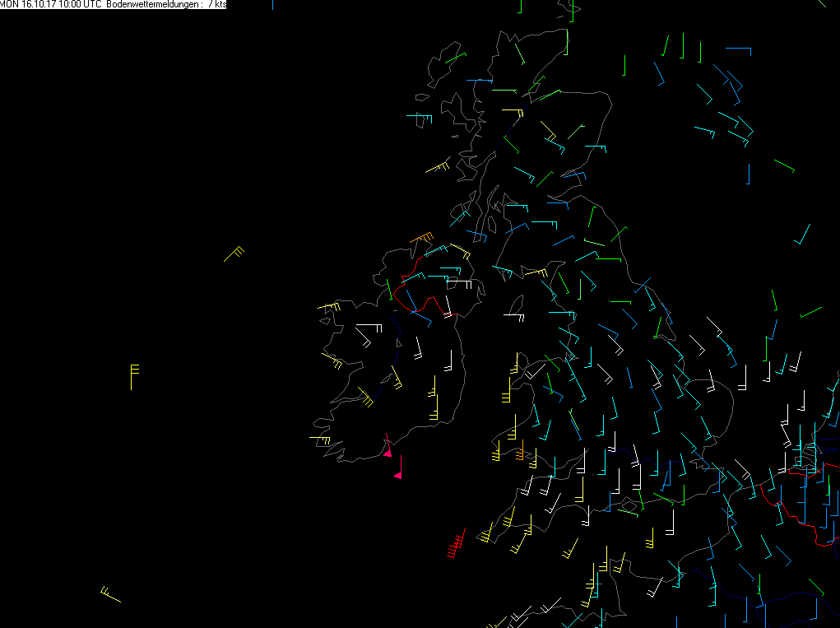
Task: Click the yellow wind barb on Ireland's northwest coast
Action: [x=329, y=307]
